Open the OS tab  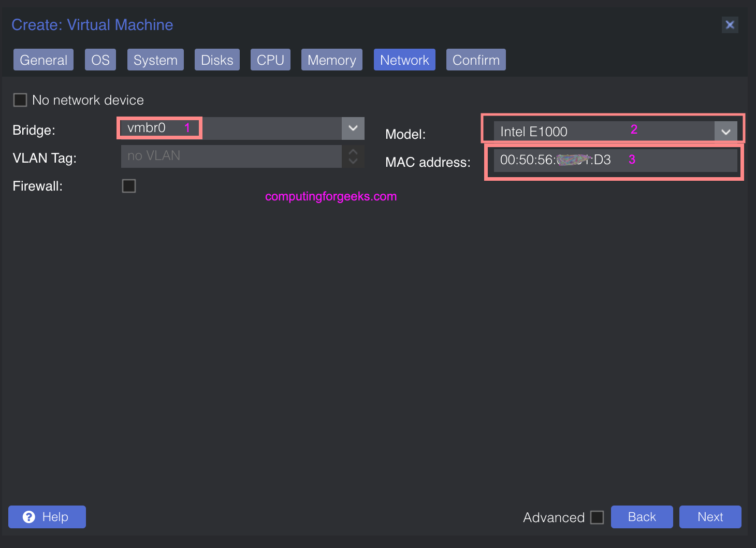(100, 59)
